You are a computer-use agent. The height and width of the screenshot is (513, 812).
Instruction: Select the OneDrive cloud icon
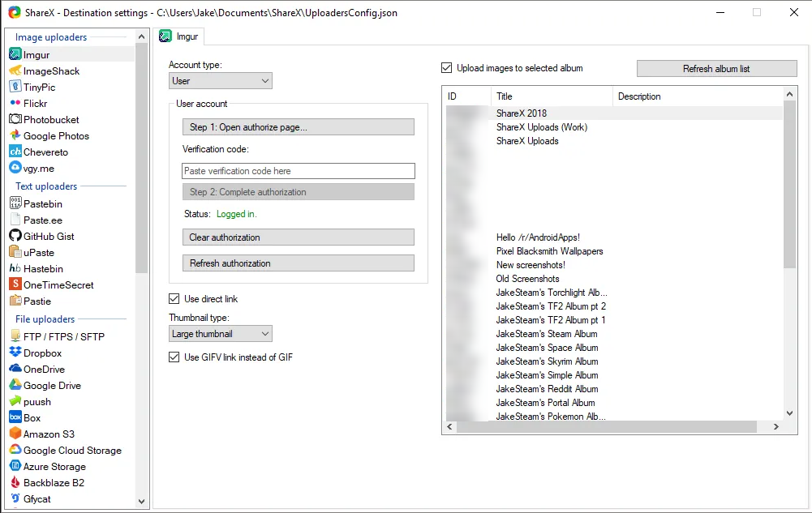click(x=15, y=370)
